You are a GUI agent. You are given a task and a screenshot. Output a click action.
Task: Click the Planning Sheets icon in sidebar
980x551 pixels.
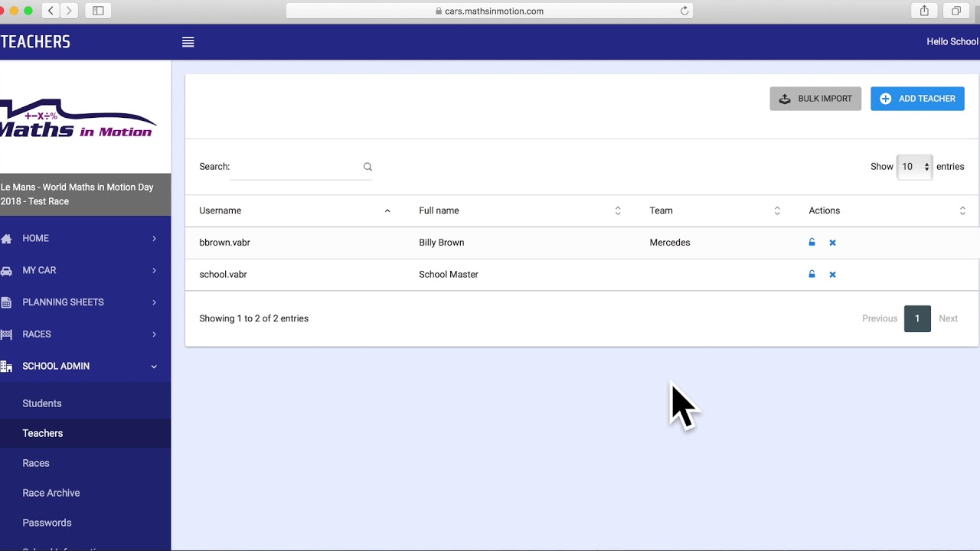click(6, 302)
